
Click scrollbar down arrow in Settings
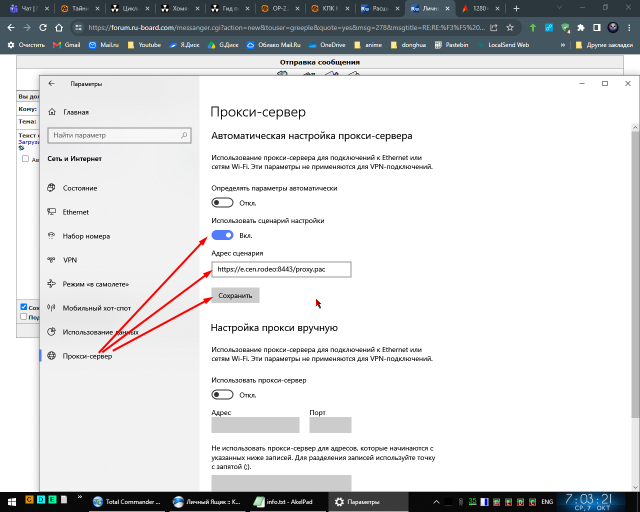(x=635, y=487)
